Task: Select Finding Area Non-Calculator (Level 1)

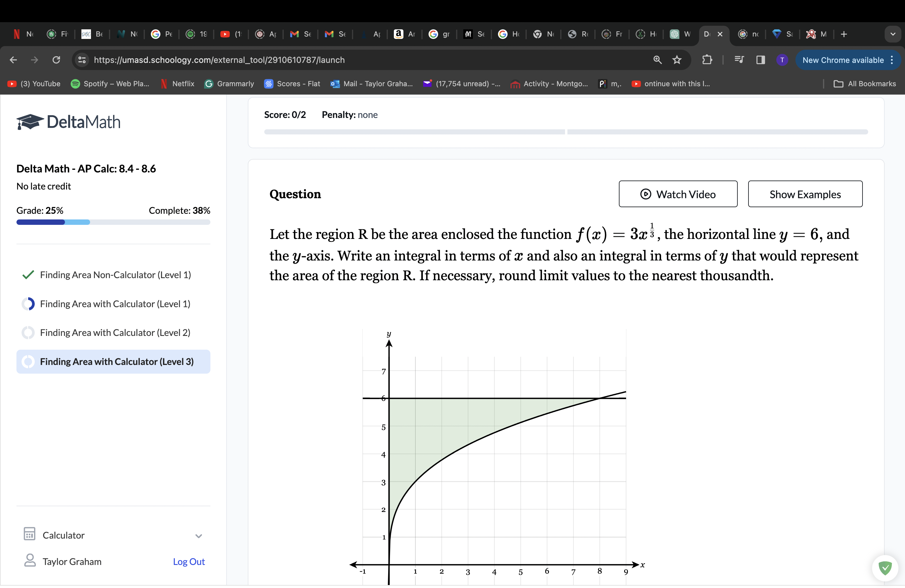Action: (115, 275)
